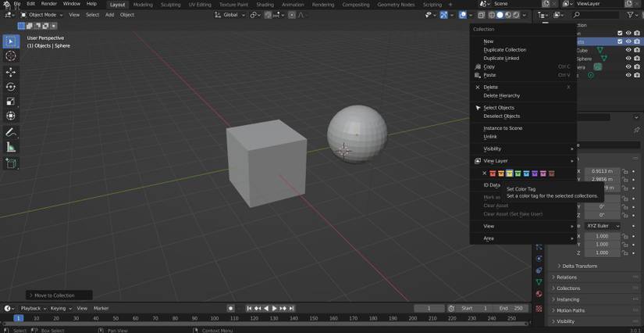Expand the Delta Transform panel
The height and width of the screenshot is (333, 644).
(x=579, y=266)
